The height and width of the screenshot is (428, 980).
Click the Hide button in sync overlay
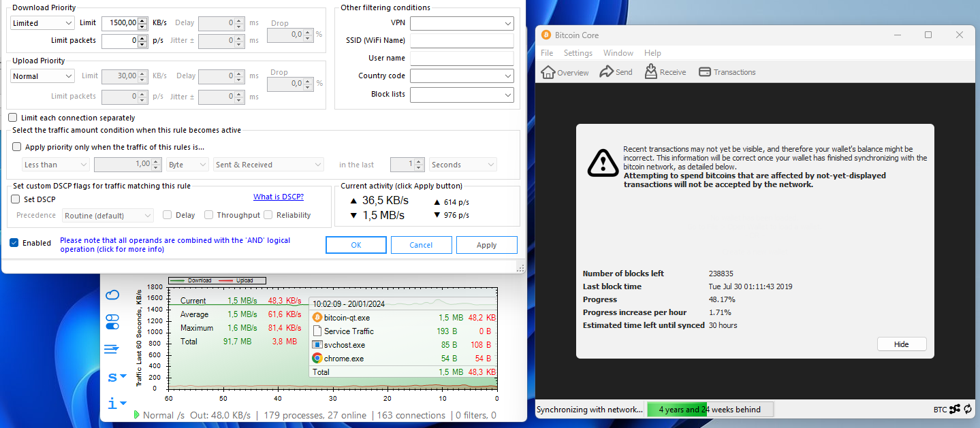click(x=902, y=344)
